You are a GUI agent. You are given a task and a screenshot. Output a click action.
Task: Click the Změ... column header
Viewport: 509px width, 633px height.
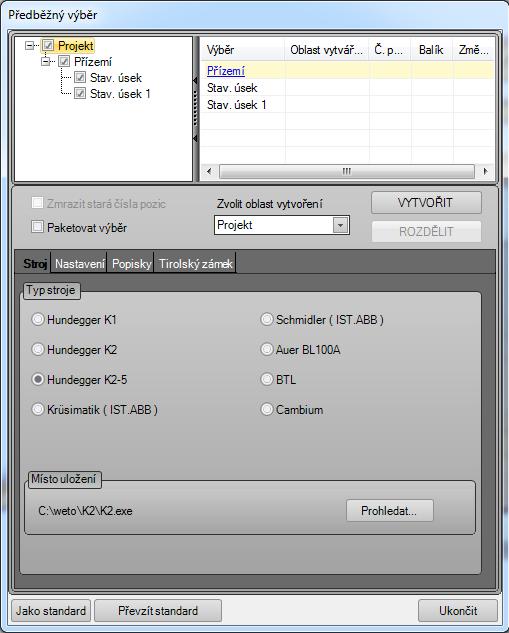coord(473,50)
